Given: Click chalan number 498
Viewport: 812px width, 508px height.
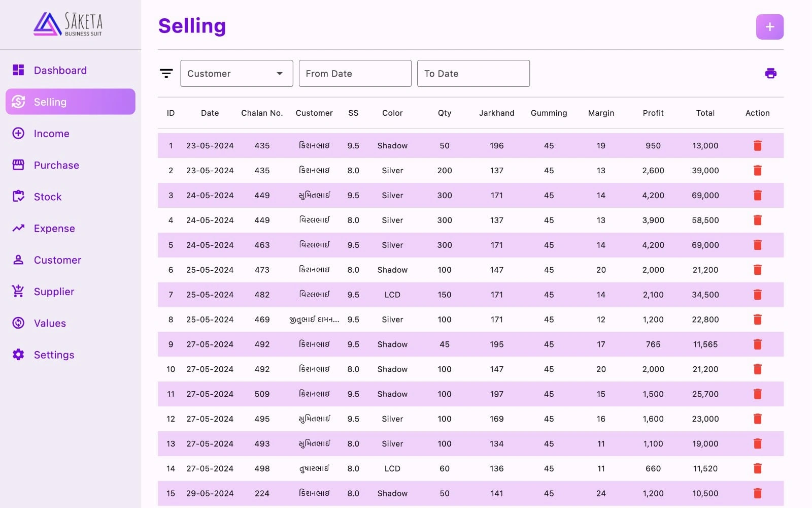Looking at the screenshot, I should point(262,468).
